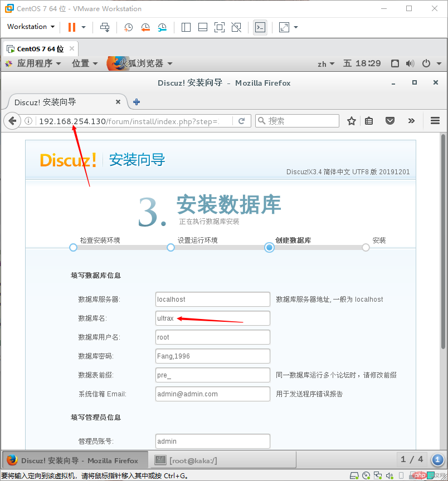Click the USB device icon in VMware status bar
Viewport: 448px width, 481px height.
(401, 475)
